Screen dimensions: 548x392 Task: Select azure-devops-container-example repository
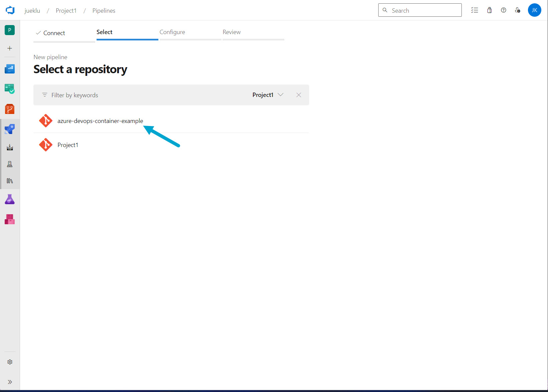(x=100, y=121)
